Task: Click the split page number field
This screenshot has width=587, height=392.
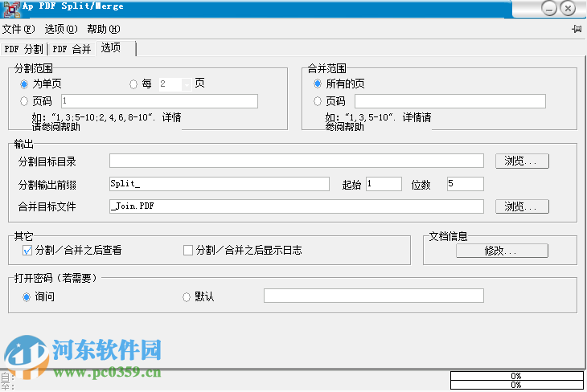Action: (x=159, y=101)
